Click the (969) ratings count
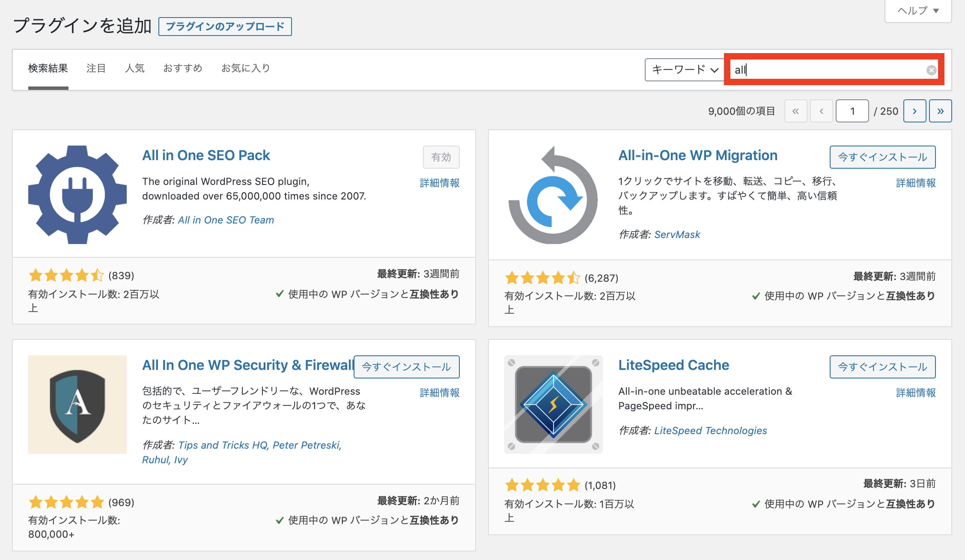The height and width of the screenshot is (560, 965). [x=121, y=503]
